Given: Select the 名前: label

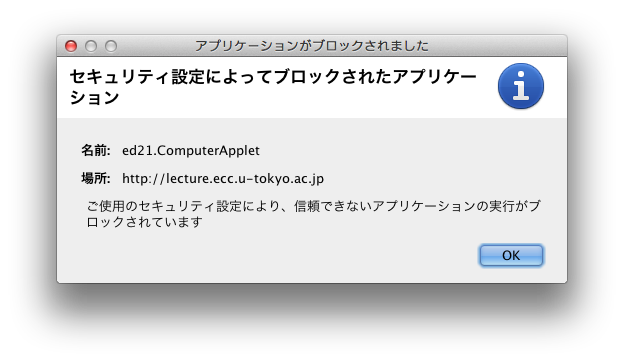Looking at the screenshot, I should [96, 150].
